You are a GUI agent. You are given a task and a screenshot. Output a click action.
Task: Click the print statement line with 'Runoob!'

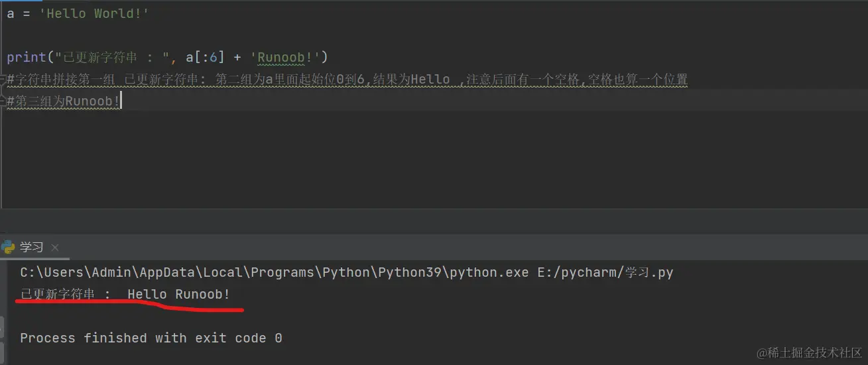click(x=167, y=58)
